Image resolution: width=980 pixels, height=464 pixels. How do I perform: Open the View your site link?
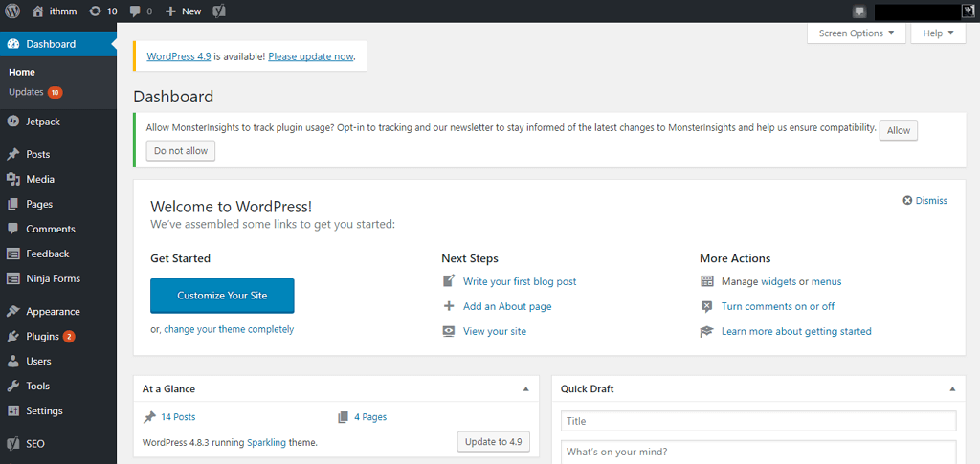pos(495,332)
